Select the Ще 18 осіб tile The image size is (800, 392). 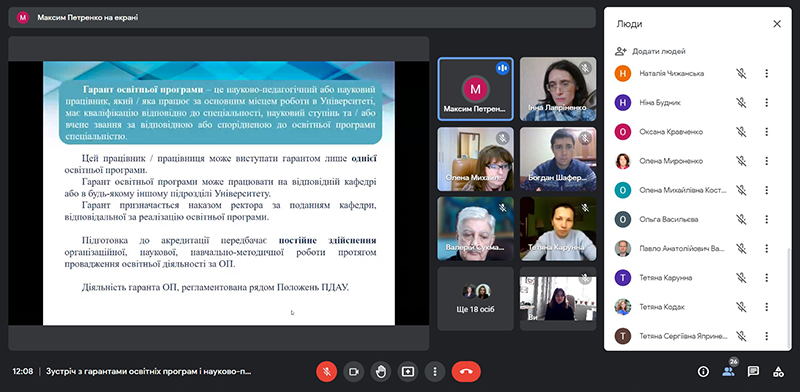pyautogui.click(x=476, y=299)
